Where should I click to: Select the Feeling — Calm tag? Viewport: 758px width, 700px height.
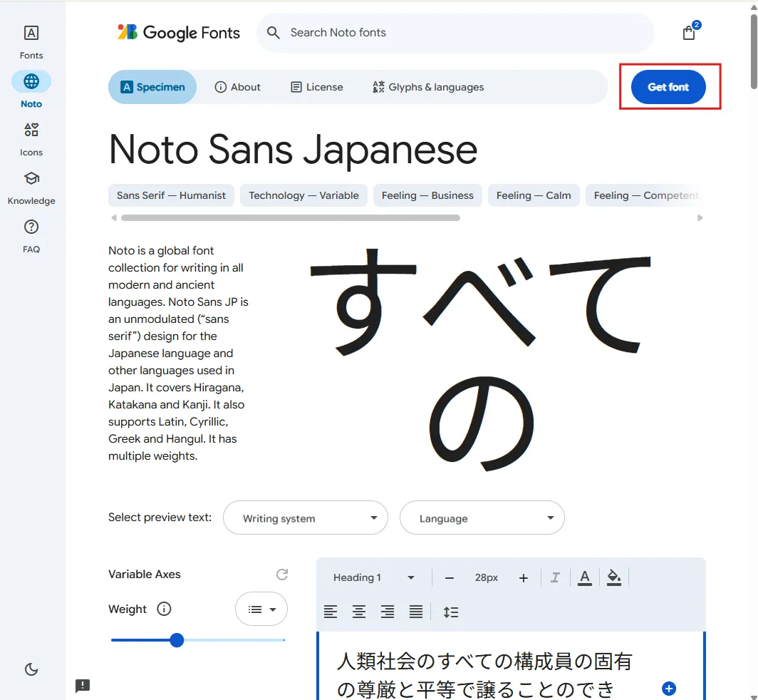(533, 195)
